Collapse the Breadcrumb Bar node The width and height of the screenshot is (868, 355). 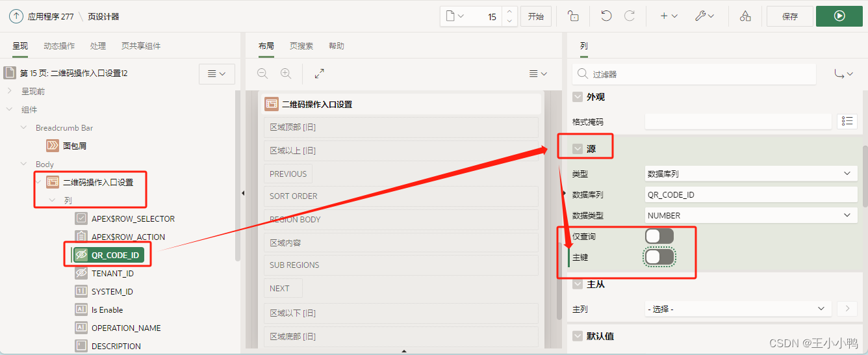click(x=24, y=127)
